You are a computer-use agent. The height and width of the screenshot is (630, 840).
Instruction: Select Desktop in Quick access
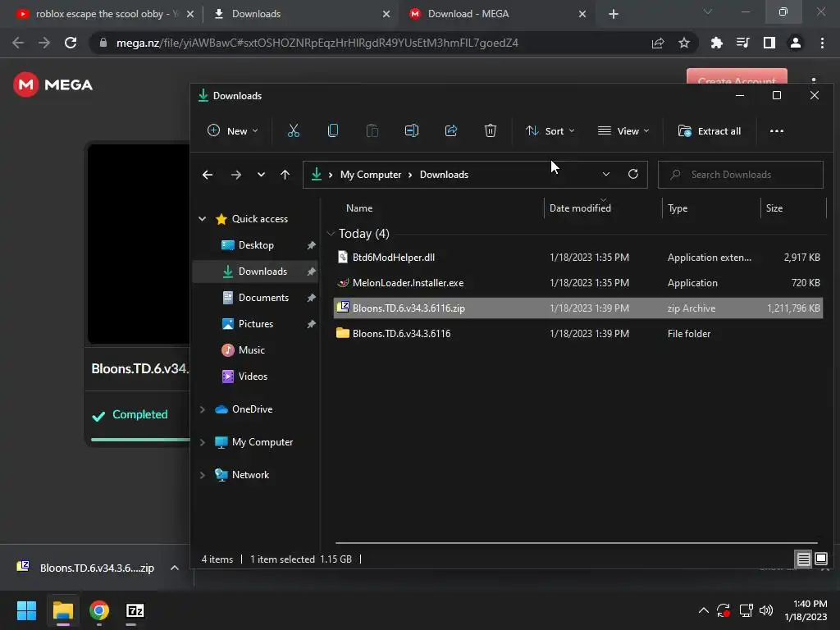point(256,244)
